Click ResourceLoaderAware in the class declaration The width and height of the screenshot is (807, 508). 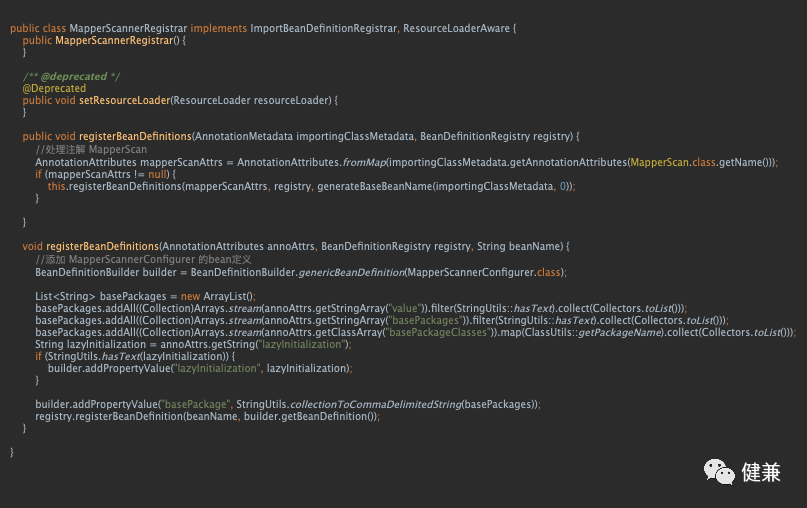[455, 29]
